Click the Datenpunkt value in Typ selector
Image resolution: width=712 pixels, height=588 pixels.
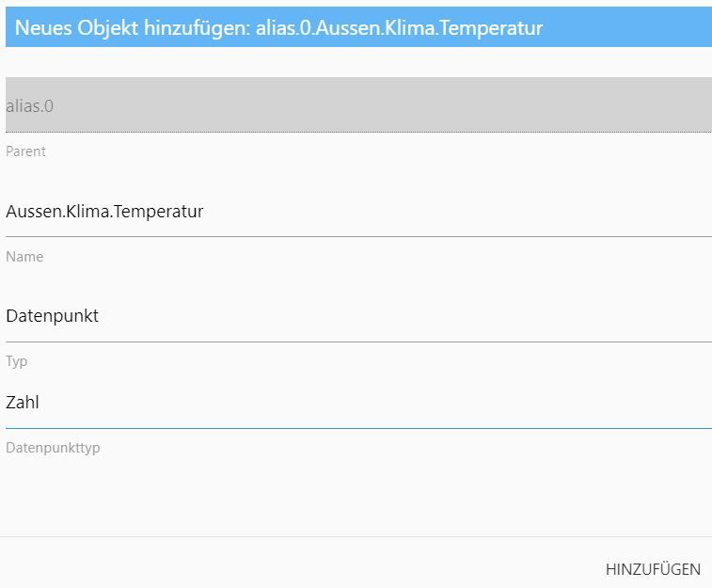pos(53,316)
